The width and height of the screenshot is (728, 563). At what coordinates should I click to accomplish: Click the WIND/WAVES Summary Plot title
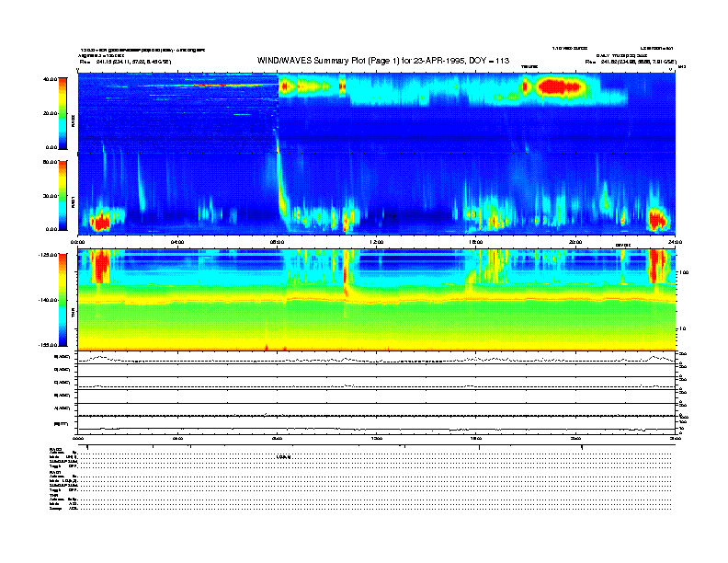pos(383,61)
